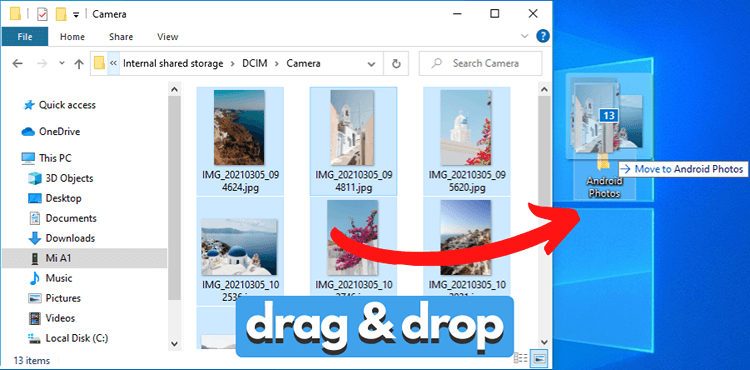Select the blue-domed church photo thumbnail
Image resolution: width=750 pixels, height=370 pixels.
(239, 247)
